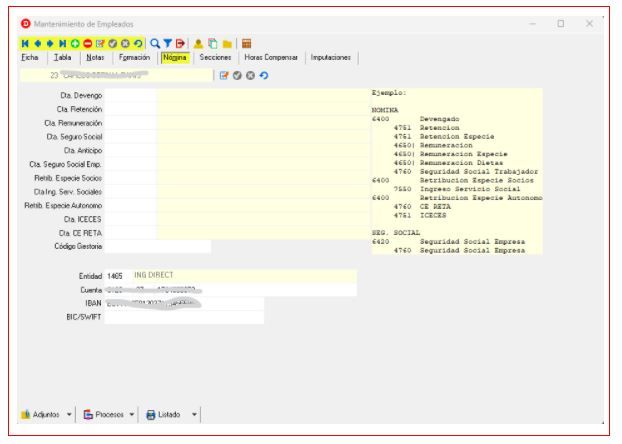Copy record with the documents icon

pyautogui.click(x=213, y=44)
